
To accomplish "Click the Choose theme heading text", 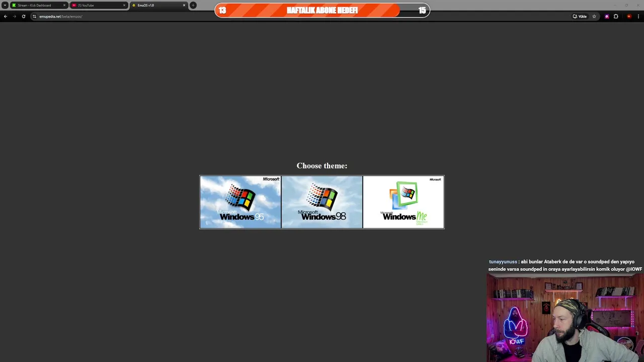I will coord(322,166).
